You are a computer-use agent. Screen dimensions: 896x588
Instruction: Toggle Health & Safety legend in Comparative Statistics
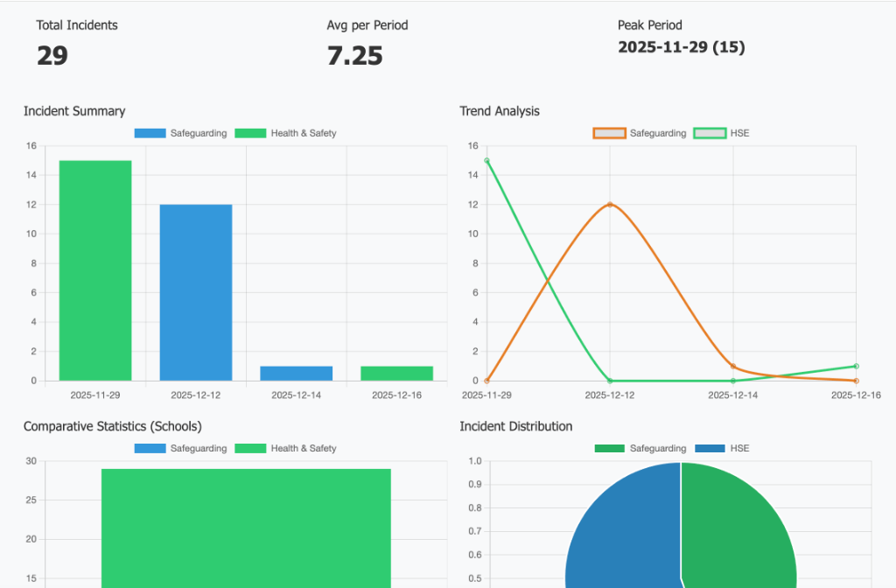[286, 449]
